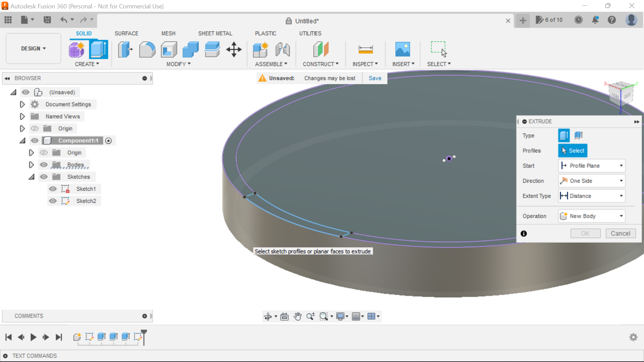The height and width of the screenshot is (362, 644).
Task: Toggle visibility of Sketch1
Action: point(53,189)
